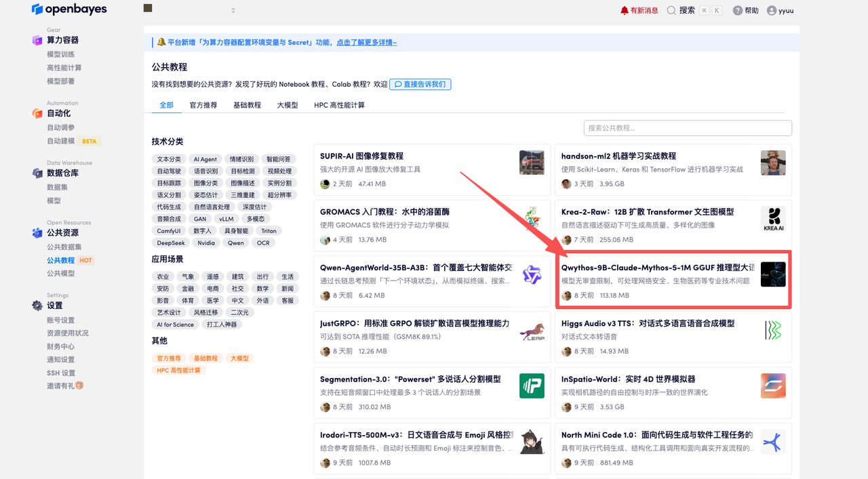Click the Segmentation-3.0 green logo
The height and width of the screenshot is (479, 868).
coord(532,386)
